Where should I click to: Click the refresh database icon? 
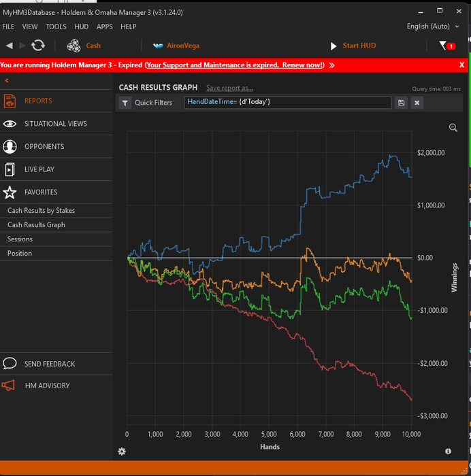[x=38, y=46]
